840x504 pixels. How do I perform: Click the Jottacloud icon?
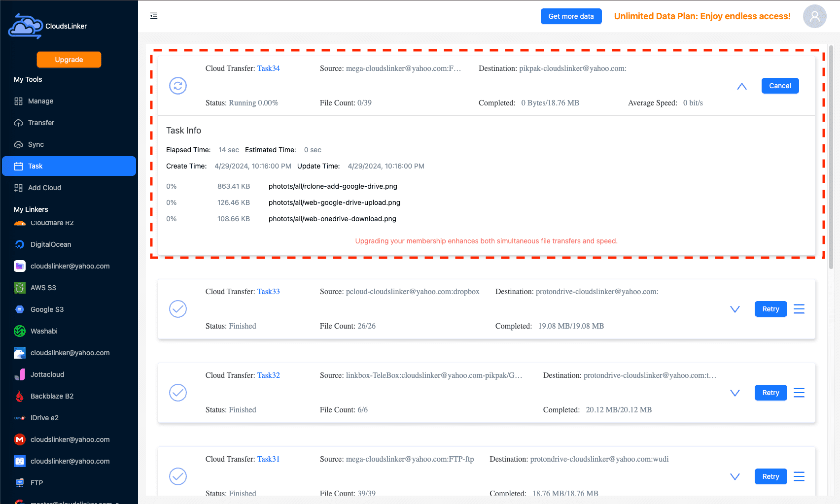click(x=20, y=374)
